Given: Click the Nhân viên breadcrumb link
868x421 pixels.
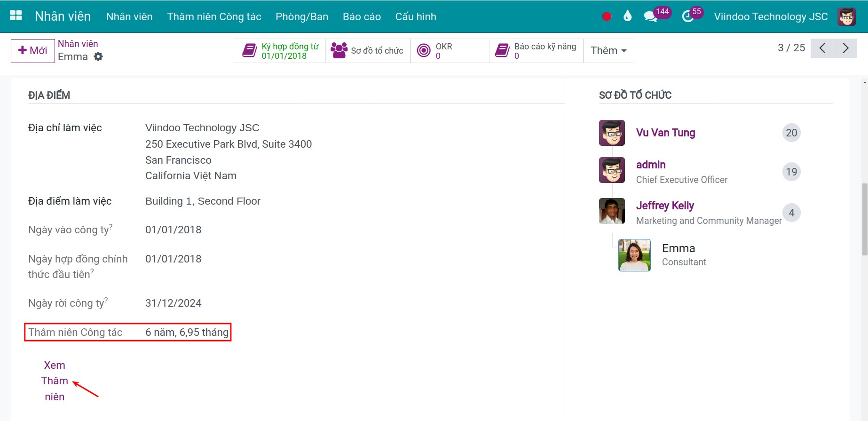Looking at the screenshot, I should pyautogui.click(x=78, y=44).
